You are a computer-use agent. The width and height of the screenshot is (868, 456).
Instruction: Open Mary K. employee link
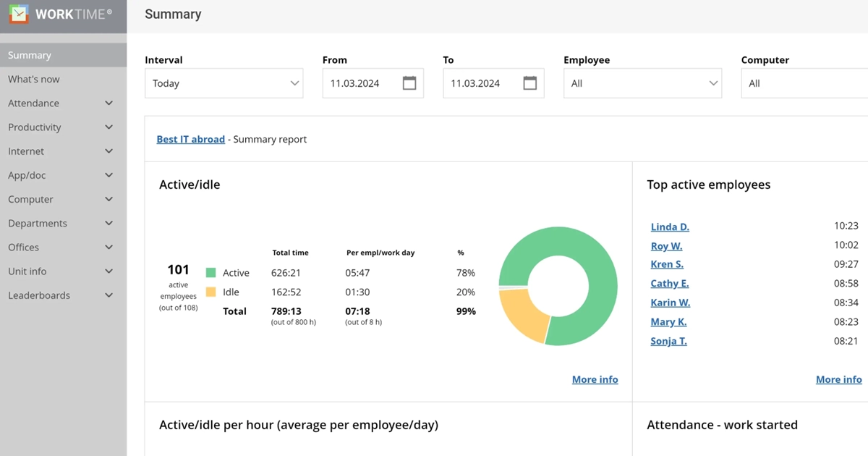pos(669,322)
